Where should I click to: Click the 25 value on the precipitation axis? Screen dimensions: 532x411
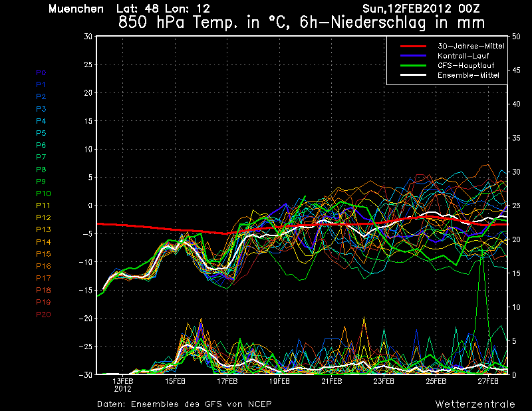pyautogui.click(x=516, y=205)
